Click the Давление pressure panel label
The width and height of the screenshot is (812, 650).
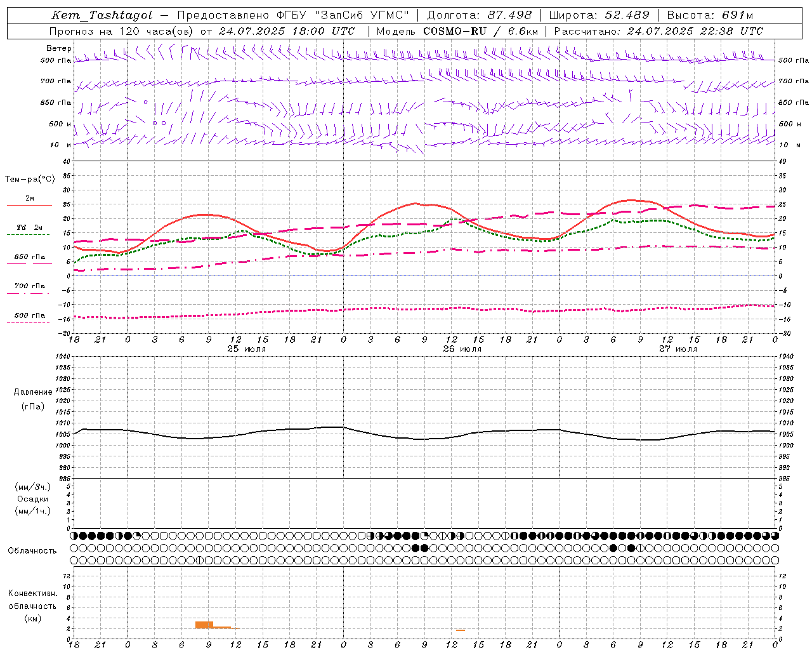pyautogui.click(x=33, y=392)
